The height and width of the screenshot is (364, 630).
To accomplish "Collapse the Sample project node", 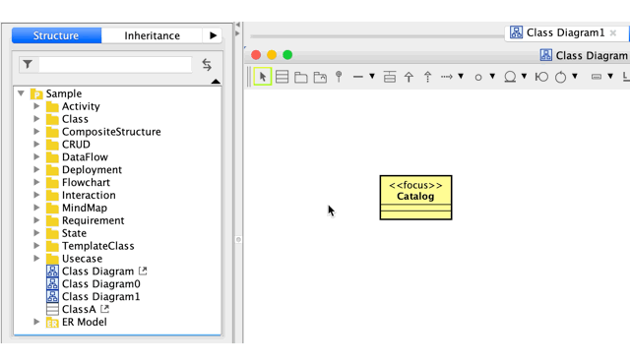I will [21, 93].
